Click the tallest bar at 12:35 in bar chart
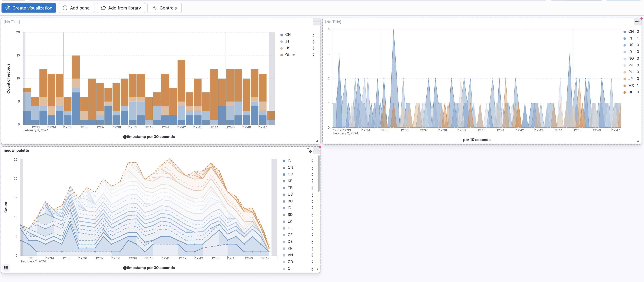Screen dimensions: 644x282 (x=76, y=90)
